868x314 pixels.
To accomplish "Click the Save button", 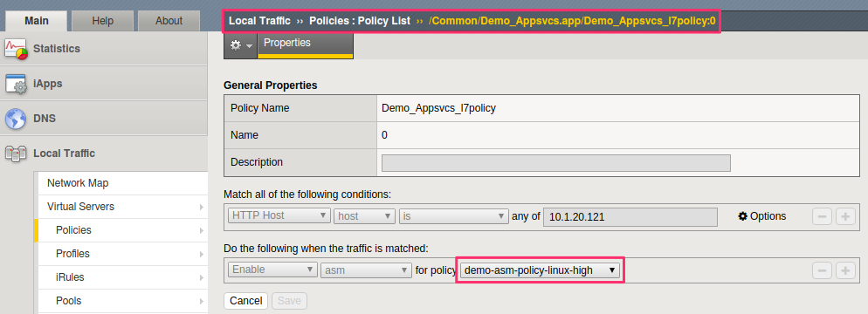I will pos(289,301).
